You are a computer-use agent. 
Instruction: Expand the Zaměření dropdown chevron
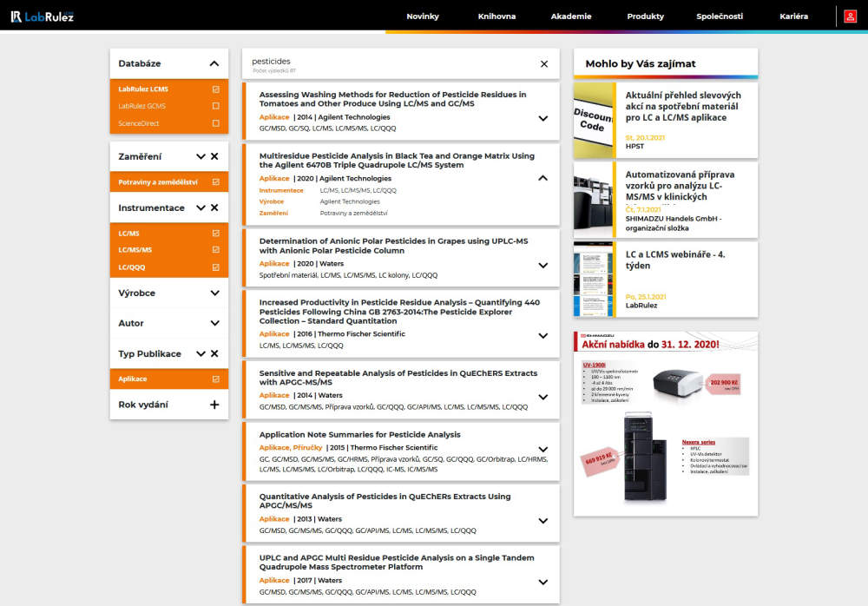pos(201,157)
